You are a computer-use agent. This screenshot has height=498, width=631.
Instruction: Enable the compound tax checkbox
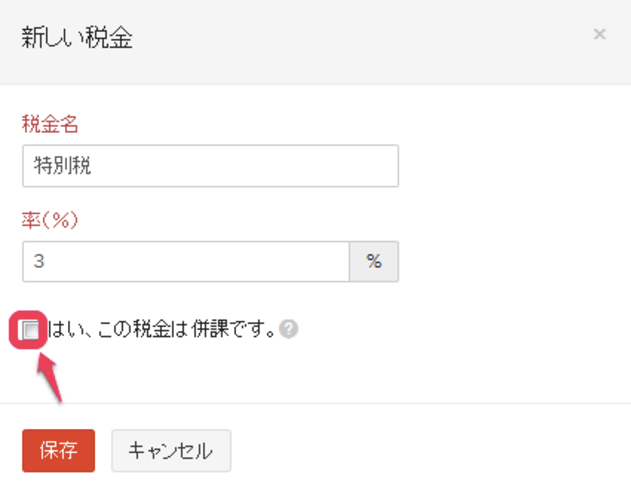tap(31, 330)
